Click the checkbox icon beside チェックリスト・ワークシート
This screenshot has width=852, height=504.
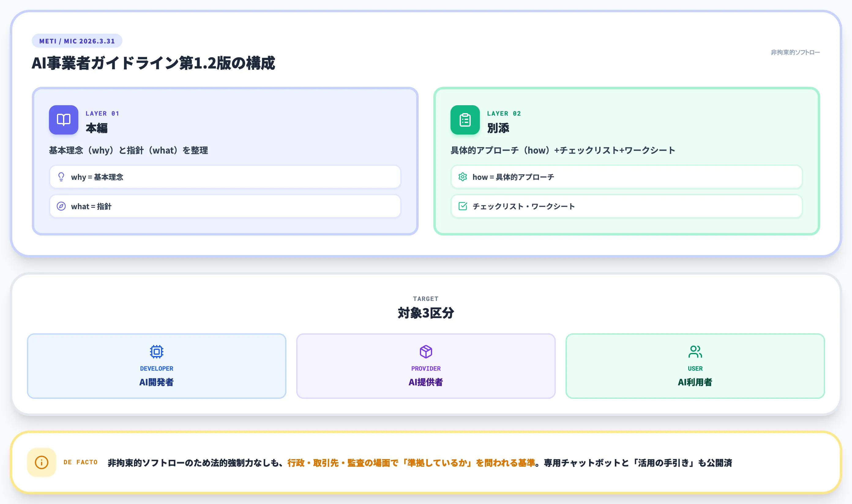pyautogui.click(x=462, y=206)
